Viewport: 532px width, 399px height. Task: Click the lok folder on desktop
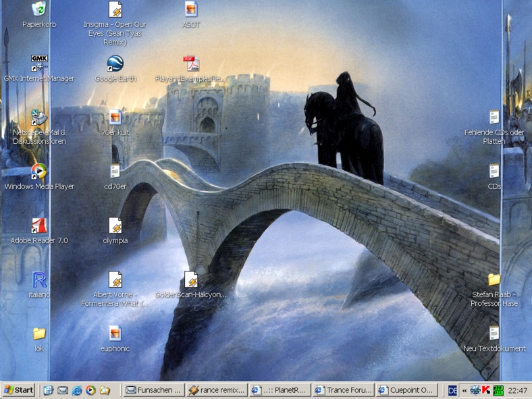[39, 334]
